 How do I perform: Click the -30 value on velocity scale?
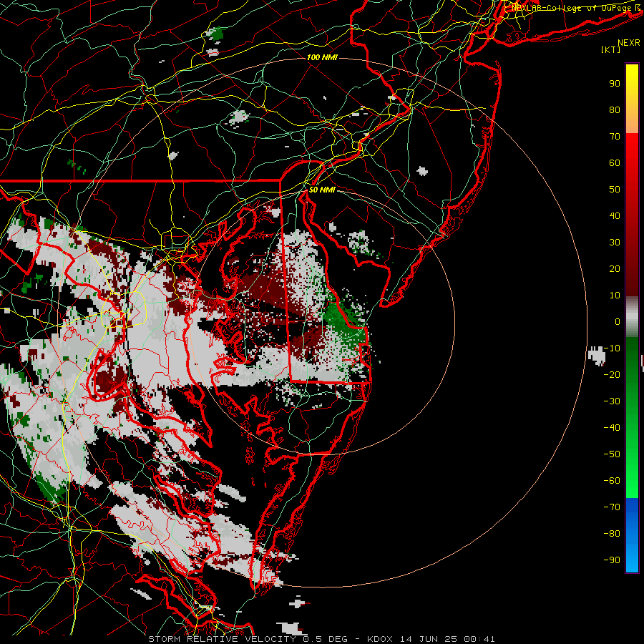(612, 401)
